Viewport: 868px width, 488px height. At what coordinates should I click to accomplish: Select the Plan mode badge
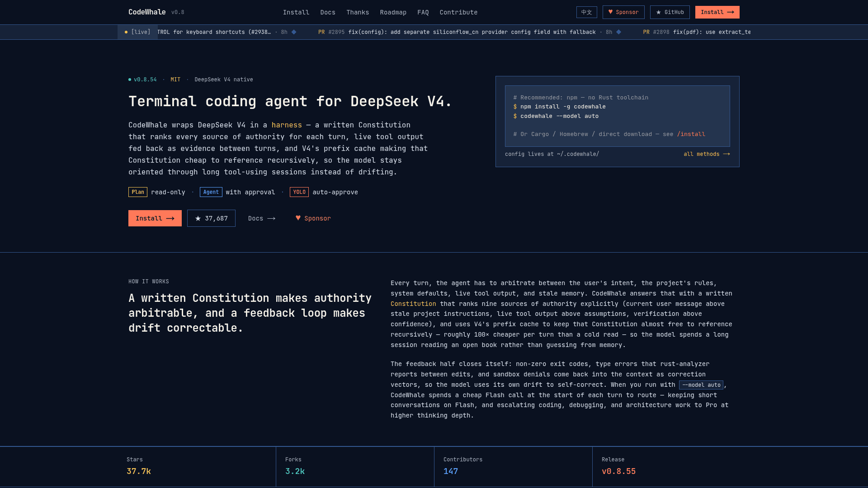click(138, 192)
